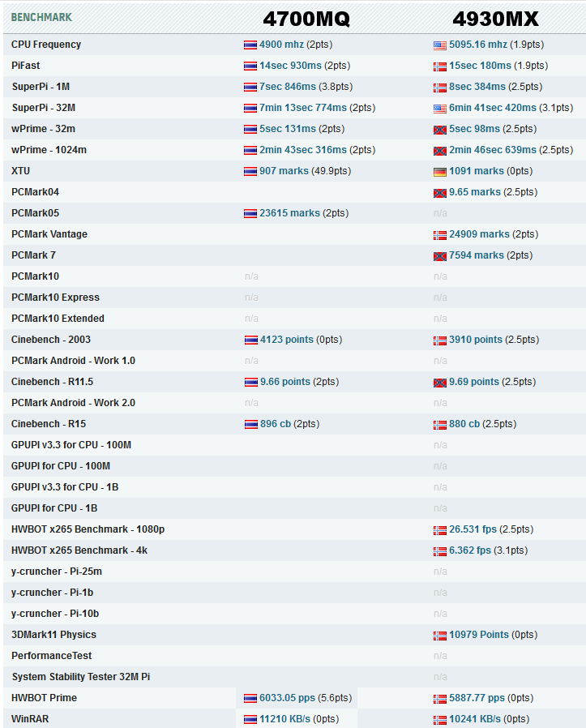Click the flag beside 6.362 fps
This screenshot has width=586, height=728.
(440, 551)
